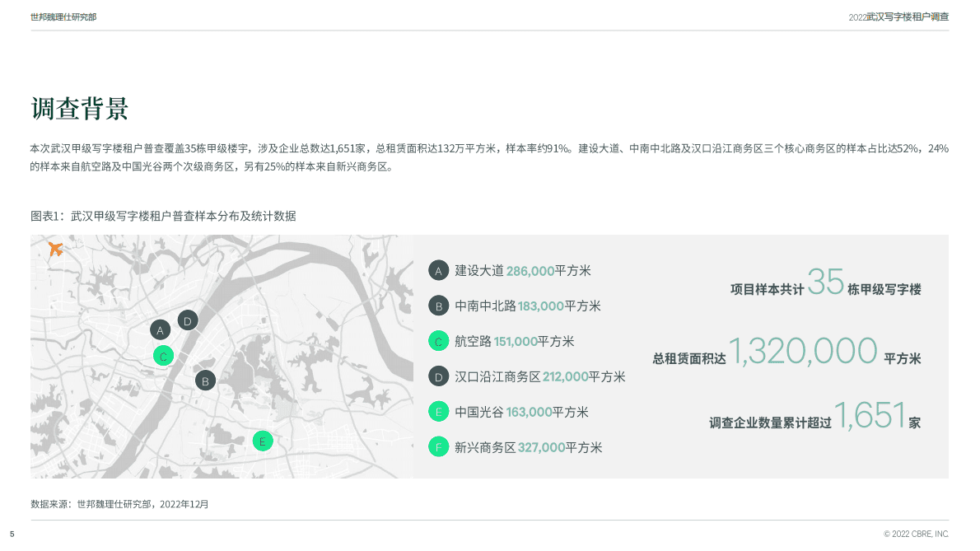Select map marker B near the river

[204, 381]
